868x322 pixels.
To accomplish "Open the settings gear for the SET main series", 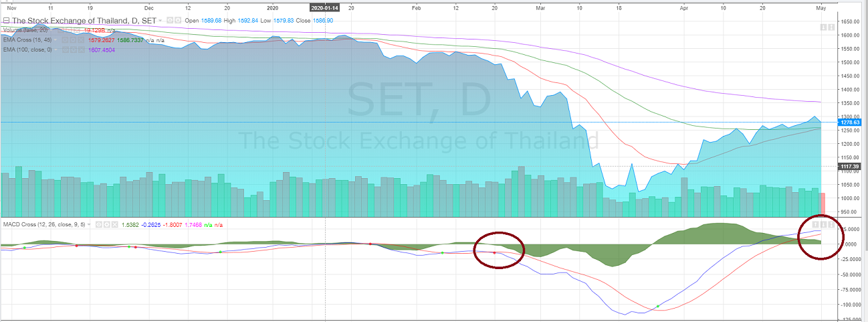I will (x=178, y=20).
